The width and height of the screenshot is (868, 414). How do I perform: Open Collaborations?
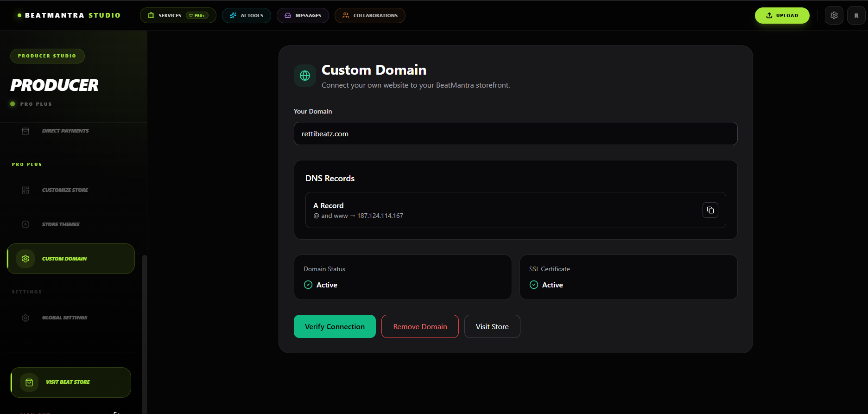click(x=370, y=15)
